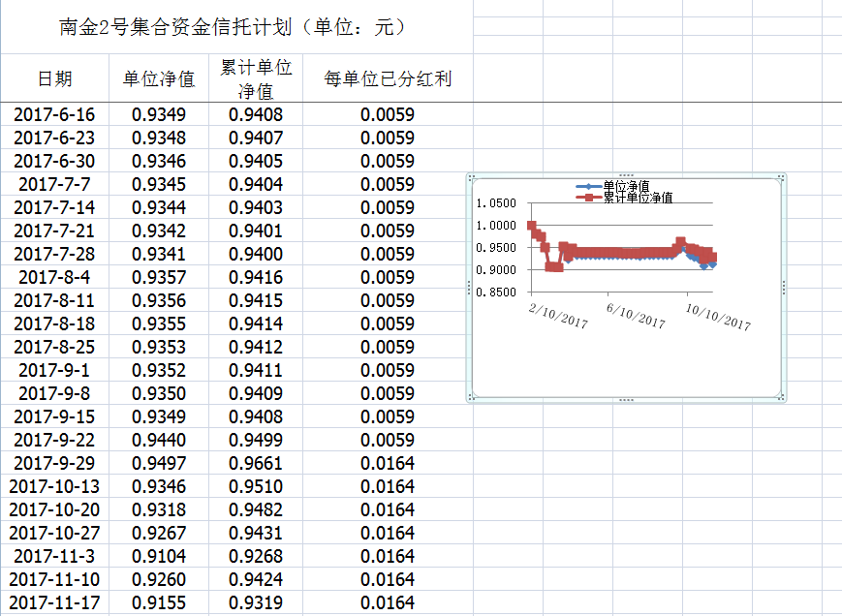Select the cell showing 0.9661

pos(256,464)
